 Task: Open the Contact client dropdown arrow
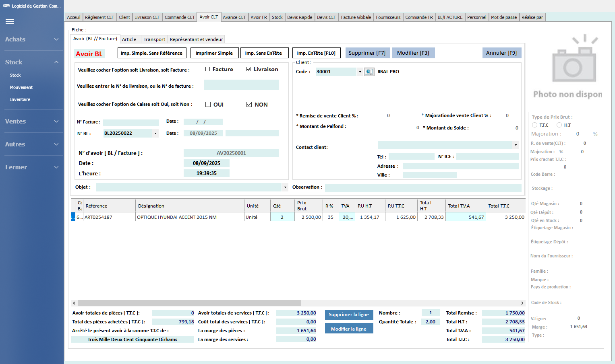[x=516, y=145]
